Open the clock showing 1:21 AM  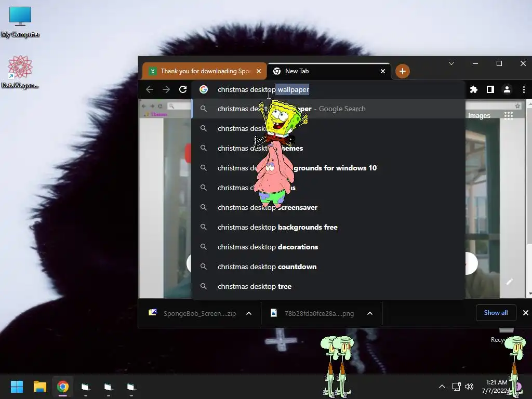pos(495,387)
